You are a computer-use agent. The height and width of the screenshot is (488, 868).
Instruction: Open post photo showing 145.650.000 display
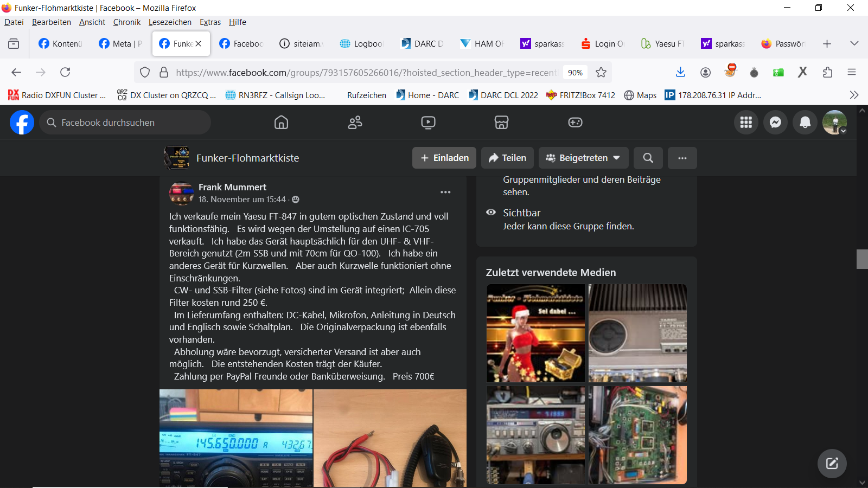click(x=236, y=438)
